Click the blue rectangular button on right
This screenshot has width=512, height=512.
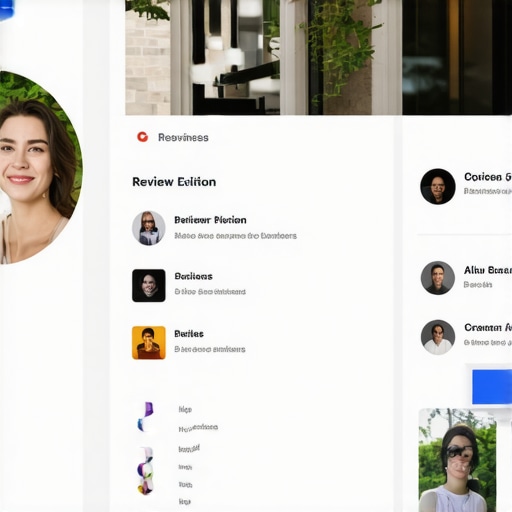[492, 387]
